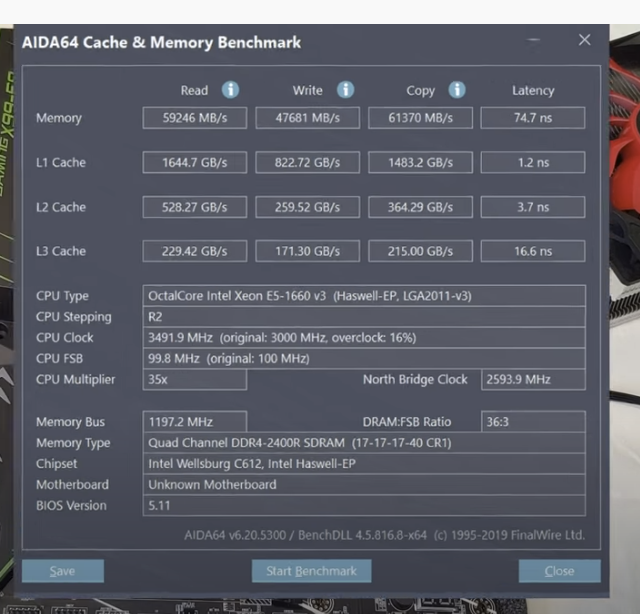Screen dimensions: 640x614
Task: Click the Latency column header
Action: coord(533,90)
